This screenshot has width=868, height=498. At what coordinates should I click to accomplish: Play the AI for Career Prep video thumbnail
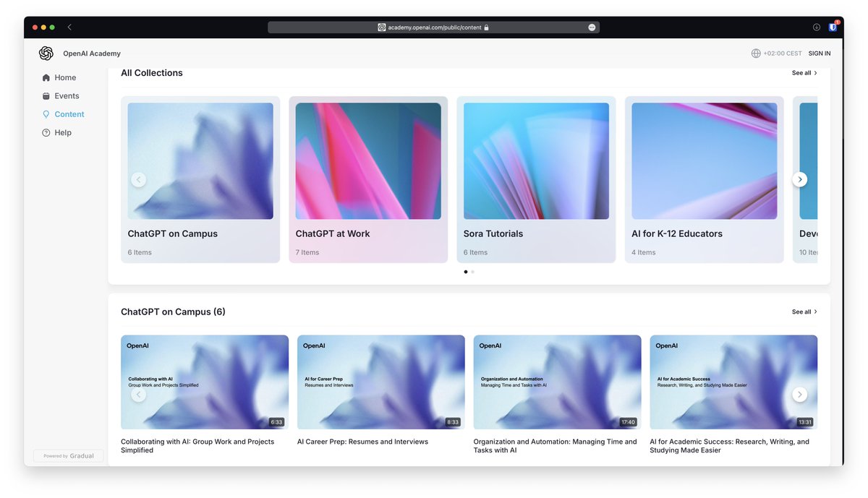click(381, 382)
